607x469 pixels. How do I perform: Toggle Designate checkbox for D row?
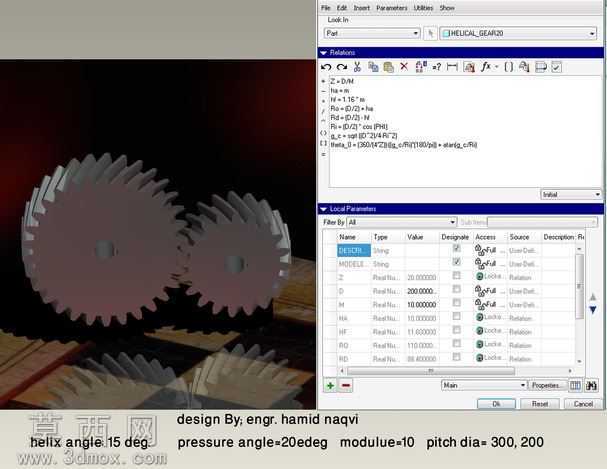tap(457, 289)
